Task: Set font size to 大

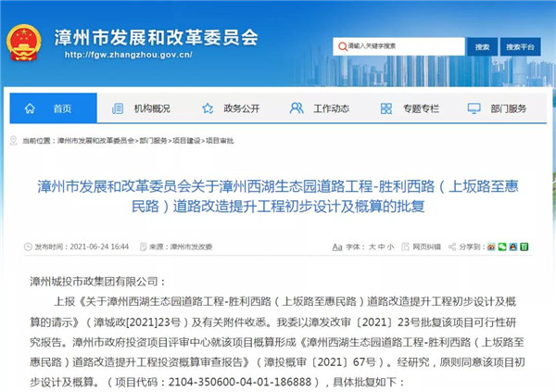Action: pyautogui.click(x=372, y=247)
